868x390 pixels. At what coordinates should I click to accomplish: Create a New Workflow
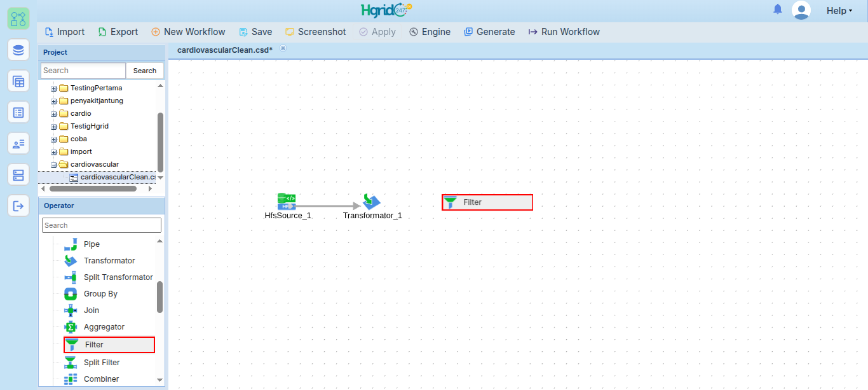pos(188,32)
